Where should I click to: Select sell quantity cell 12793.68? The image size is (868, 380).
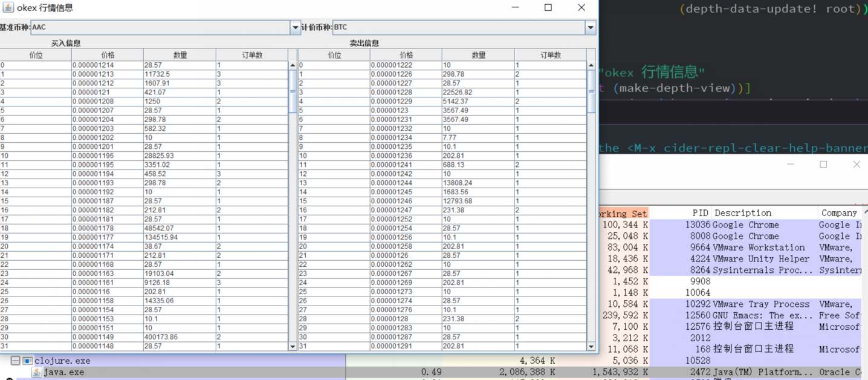478,201
